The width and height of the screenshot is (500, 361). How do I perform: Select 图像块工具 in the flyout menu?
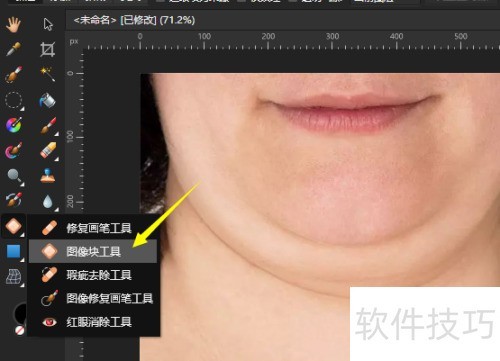93,251
